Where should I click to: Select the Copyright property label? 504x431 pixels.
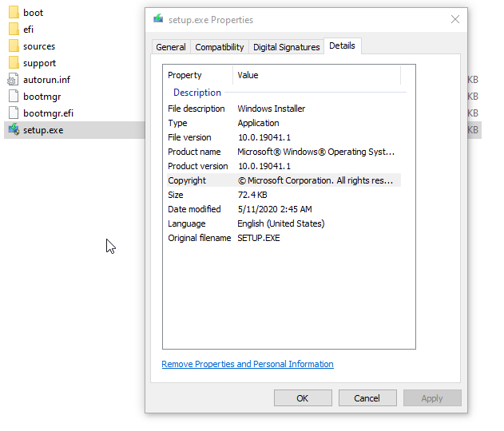pyautogui.click(x=187, y=180)
